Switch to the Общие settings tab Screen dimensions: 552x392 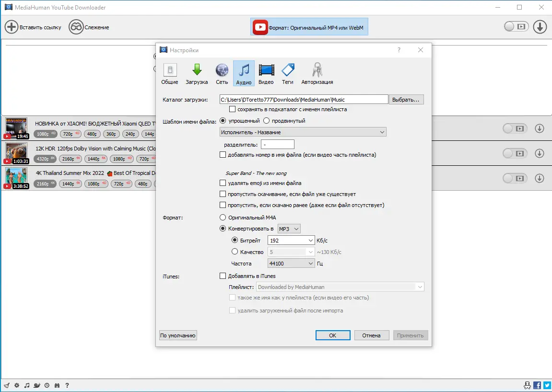[x=170, y=73]
